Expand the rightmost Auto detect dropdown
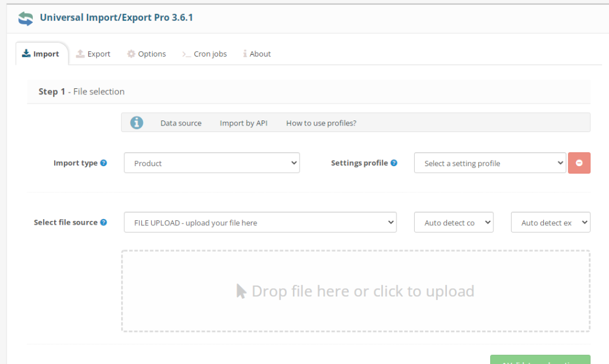Image resolution: width=609 pixels, height=364 pixels. coord(550,223)
